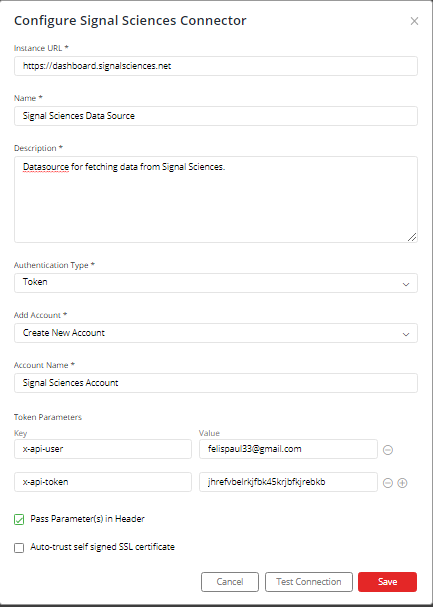Uncheck Pass Parameter(s) in Header
This screenshot has height=607, width=433.
(19, 520)
